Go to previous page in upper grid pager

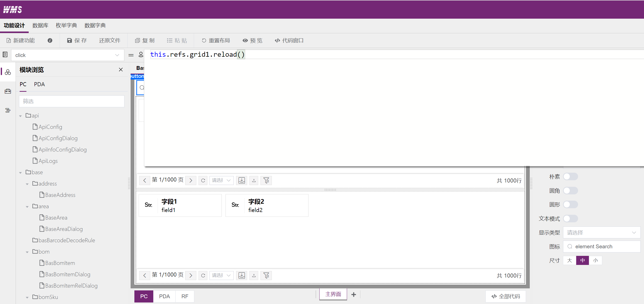pyautogui.click(x=145, y=180)
